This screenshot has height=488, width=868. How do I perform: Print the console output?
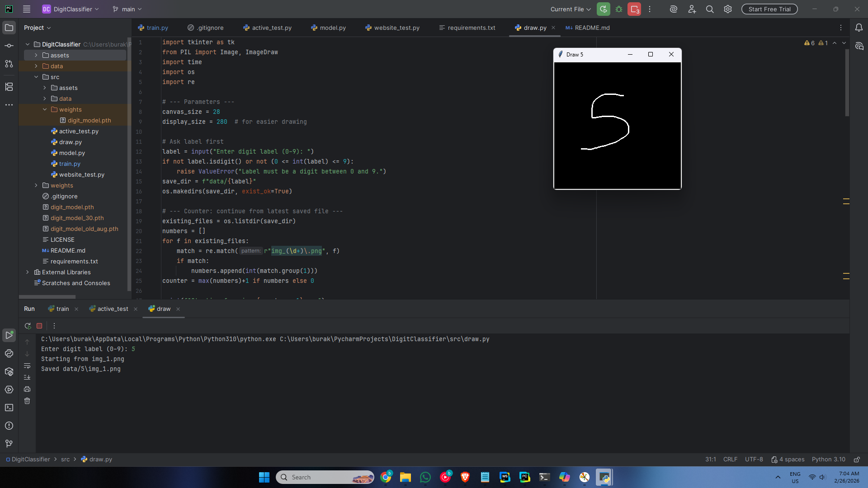click(27, 389)
